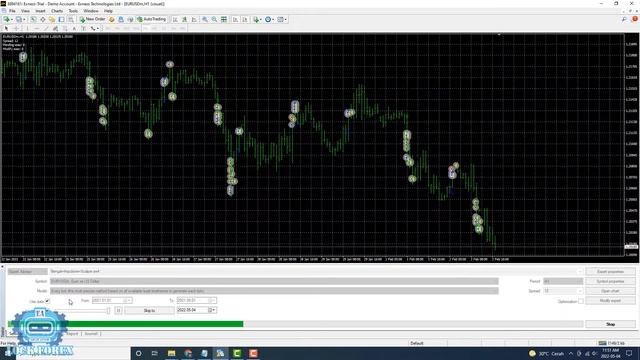Tile windows with the grid icon

[x=224, y=19]
